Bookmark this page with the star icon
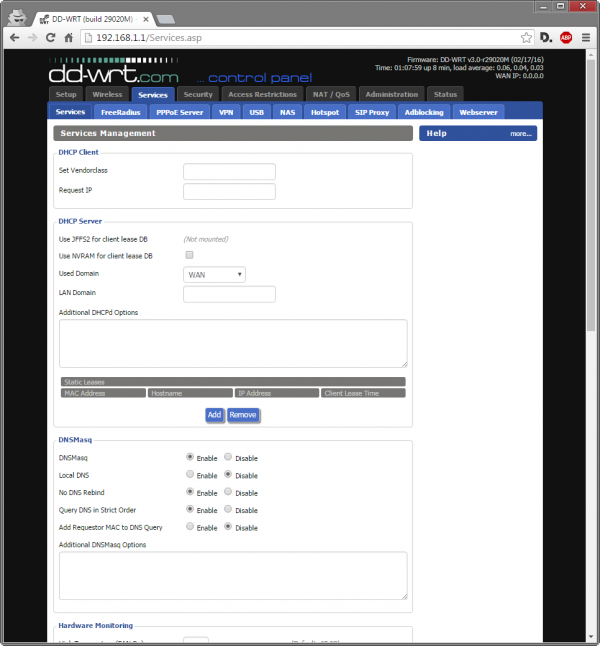 tap(523, 37)
